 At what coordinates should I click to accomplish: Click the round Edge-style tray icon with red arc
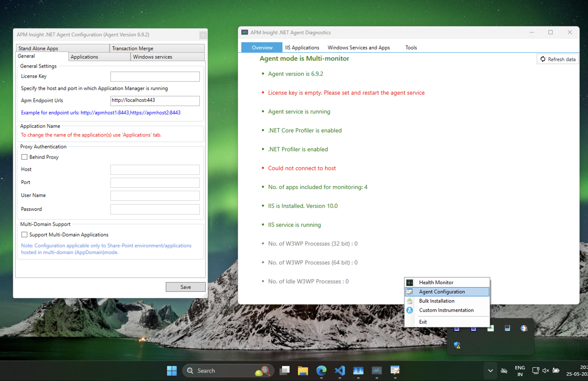point(524,328)
